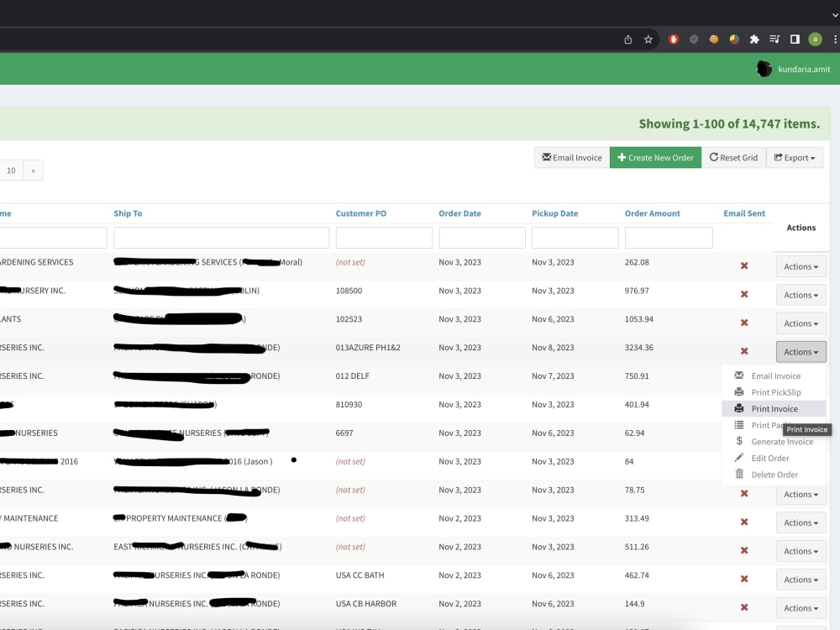
Task: Open the colorful pie chart extension icon
Action: click(734, 39)
